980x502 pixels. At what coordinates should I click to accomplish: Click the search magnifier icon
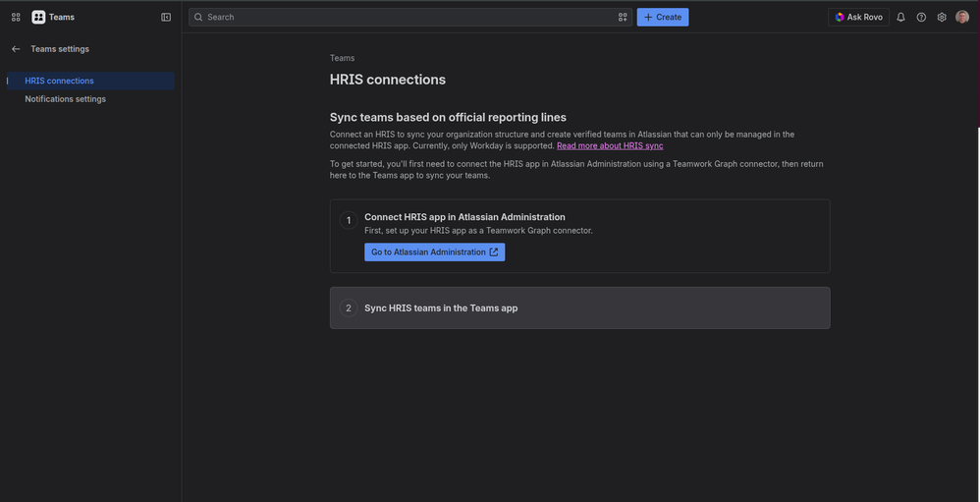tap(198, 18)
